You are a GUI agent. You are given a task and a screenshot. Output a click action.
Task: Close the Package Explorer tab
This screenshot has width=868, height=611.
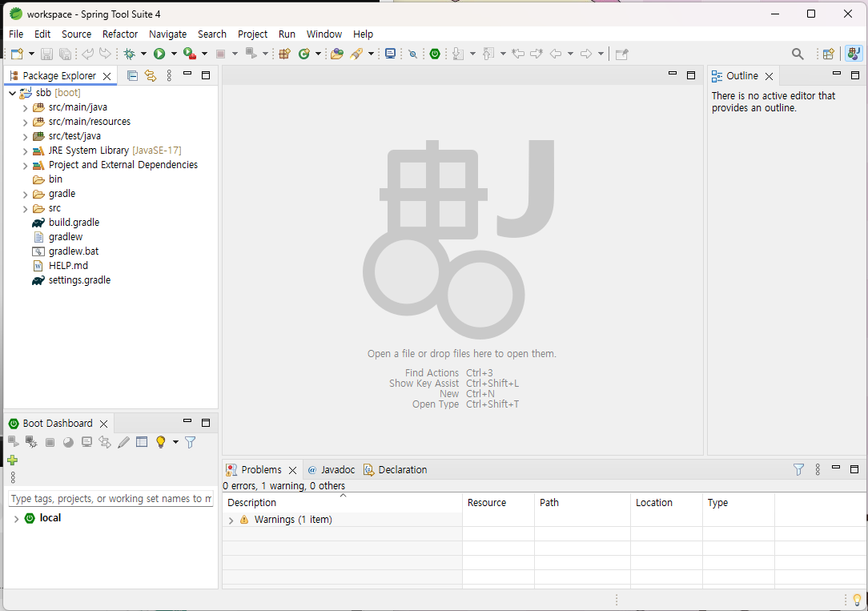click(106, 76)
